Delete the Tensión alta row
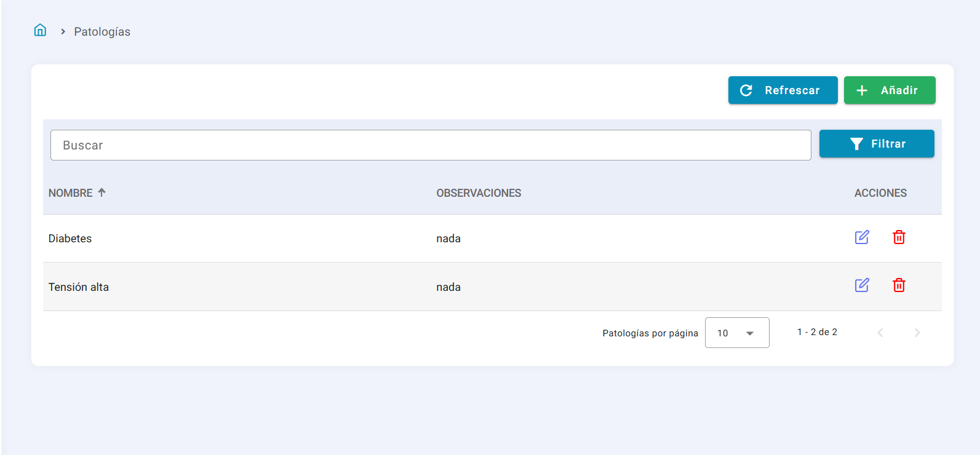Image resolution: width=980 pixels, height=455 pixels. point(899,285)
